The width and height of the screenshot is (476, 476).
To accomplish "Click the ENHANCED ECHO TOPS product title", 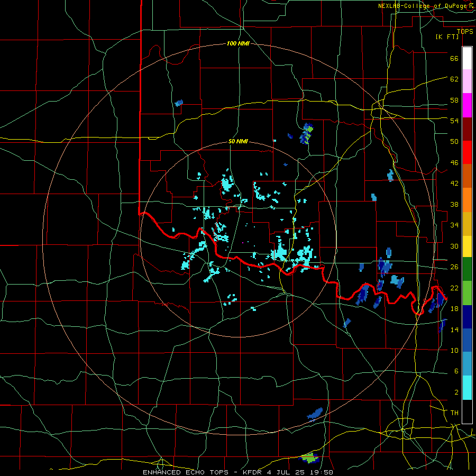I will click(x=186, y=472).
